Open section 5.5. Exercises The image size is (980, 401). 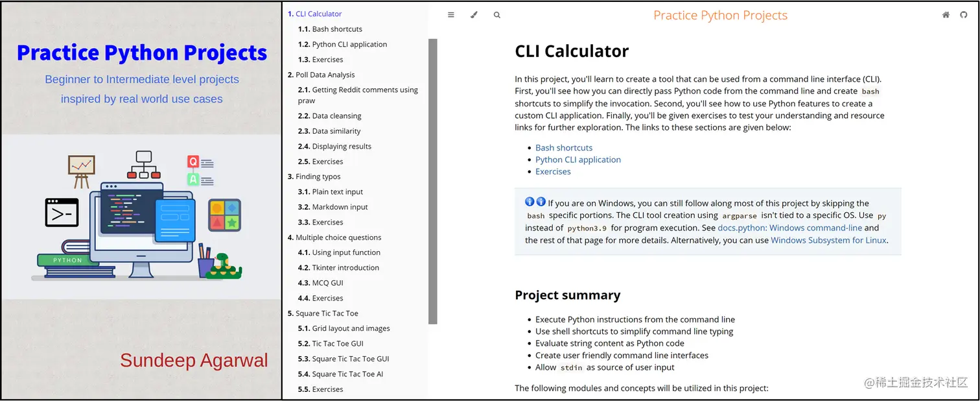click(320, 389)
